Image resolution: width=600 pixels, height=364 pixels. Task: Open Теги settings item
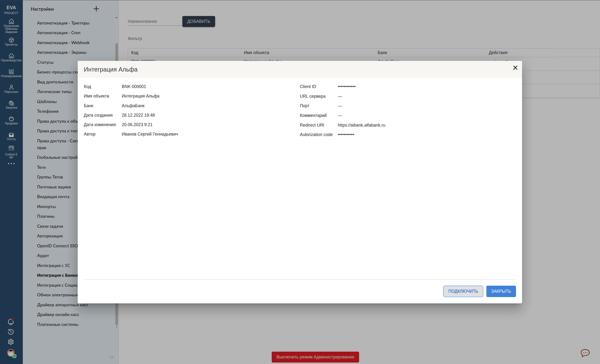click(x=41, y=167)
